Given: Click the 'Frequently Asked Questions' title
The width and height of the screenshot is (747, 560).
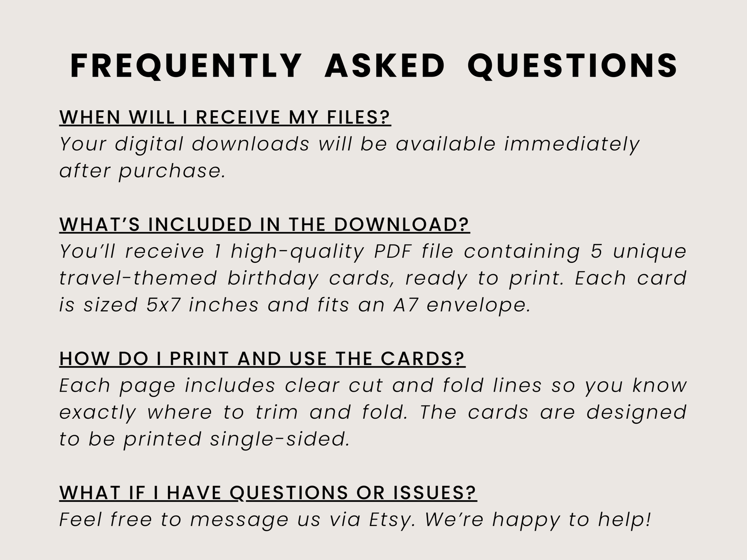Looking at the screenshot, I should (373, 65).
